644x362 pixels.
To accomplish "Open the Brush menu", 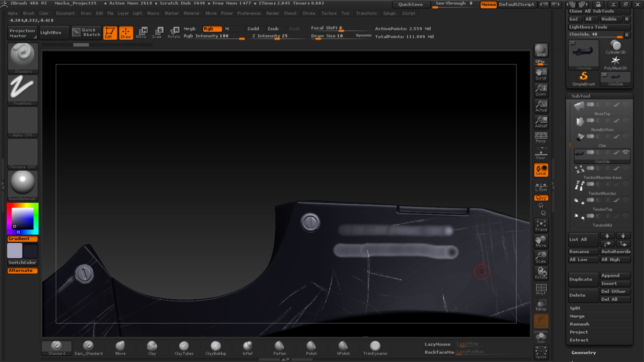I will point(29,13).
